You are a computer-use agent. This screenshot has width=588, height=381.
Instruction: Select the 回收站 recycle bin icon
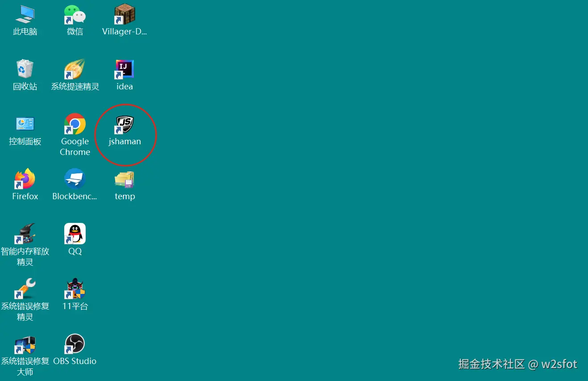point(25,69)
